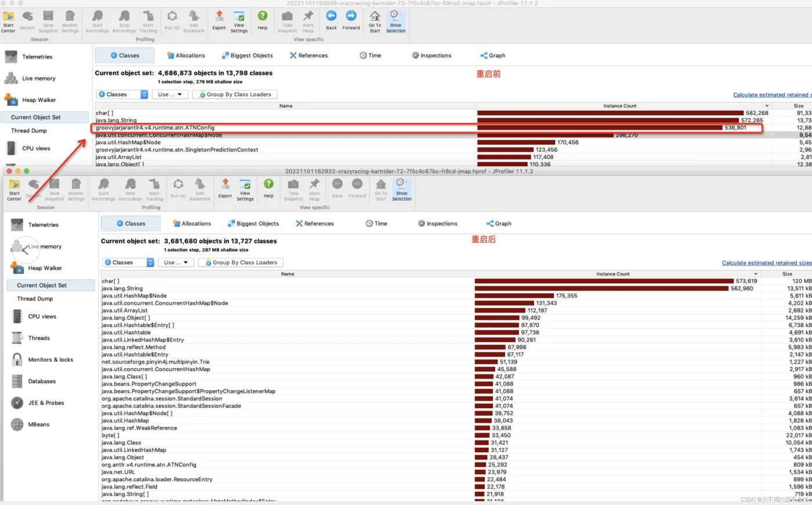This screenshot has width=812, height=505.
Task: Select java.lang.reflect.Method row in bottom window
Action: pos(456,347)
